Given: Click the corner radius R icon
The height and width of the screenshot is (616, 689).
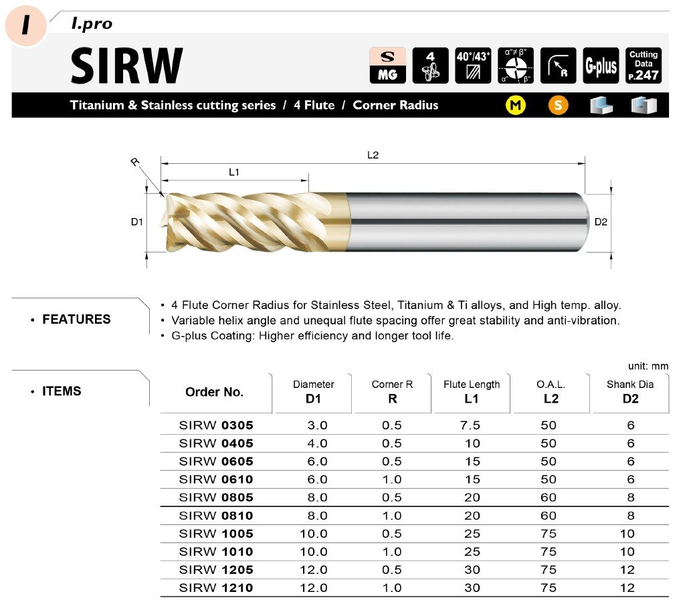Looking at the screenshot, I should [x=558, y=66].
